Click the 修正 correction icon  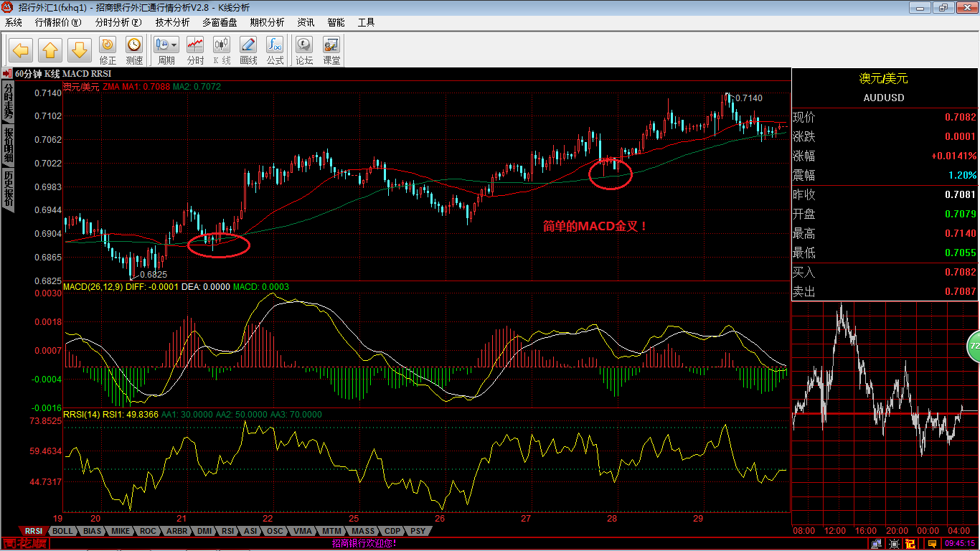[108, 52]
